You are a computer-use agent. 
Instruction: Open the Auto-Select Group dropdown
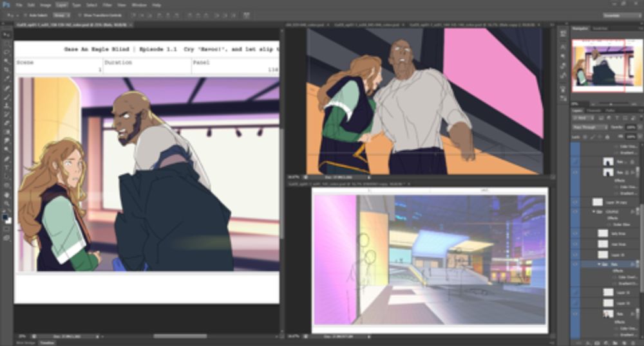pos(62,14)
